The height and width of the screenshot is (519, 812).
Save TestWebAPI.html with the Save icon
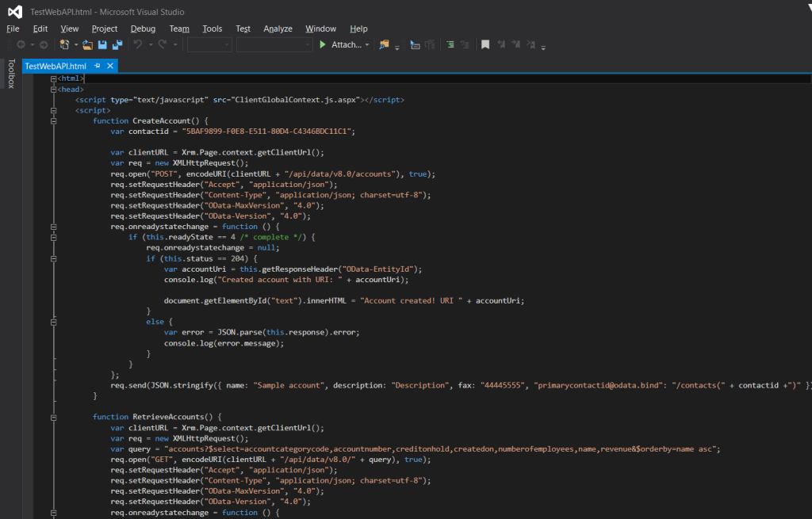click(103, 45)
